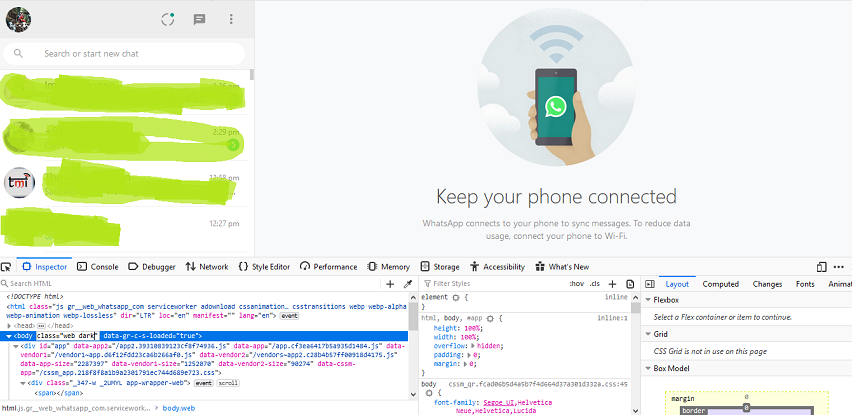The height and width of the screenshot is (415, 852).
Task: Select the body.web breadcrumb item
Action: [x=178, y=408]
